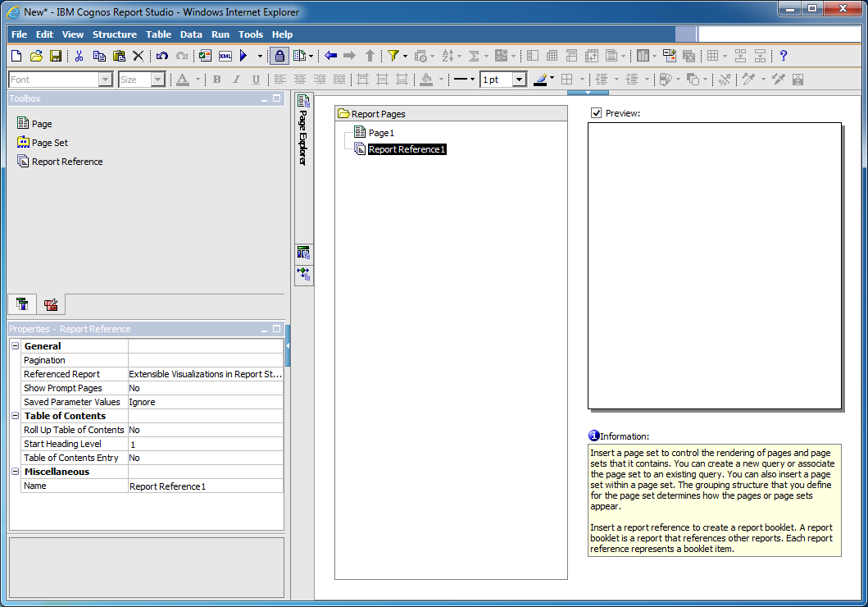Open the Condition Explorer icon on the explorer bar
Viewport: 868px width, 607px height.
pyautogui.click(x=303, y=274)
